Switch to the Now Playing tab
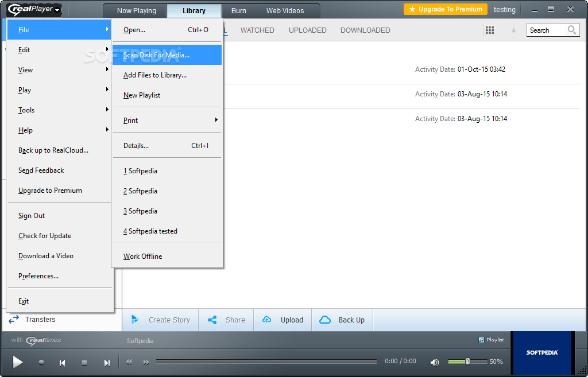 [x=137, y=11]
